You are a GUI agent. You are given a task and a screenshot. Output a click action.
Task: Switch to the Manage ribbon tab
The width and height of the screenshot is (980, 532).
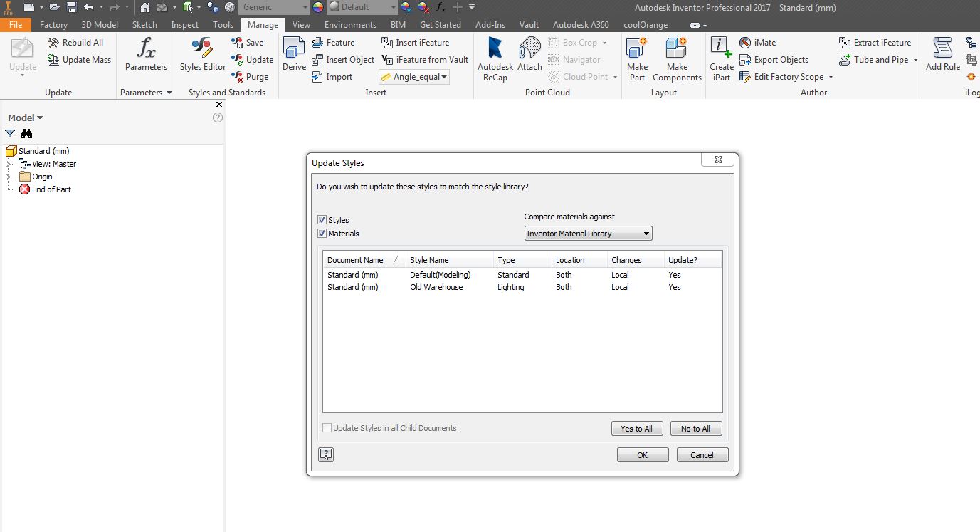coord(262,24)
